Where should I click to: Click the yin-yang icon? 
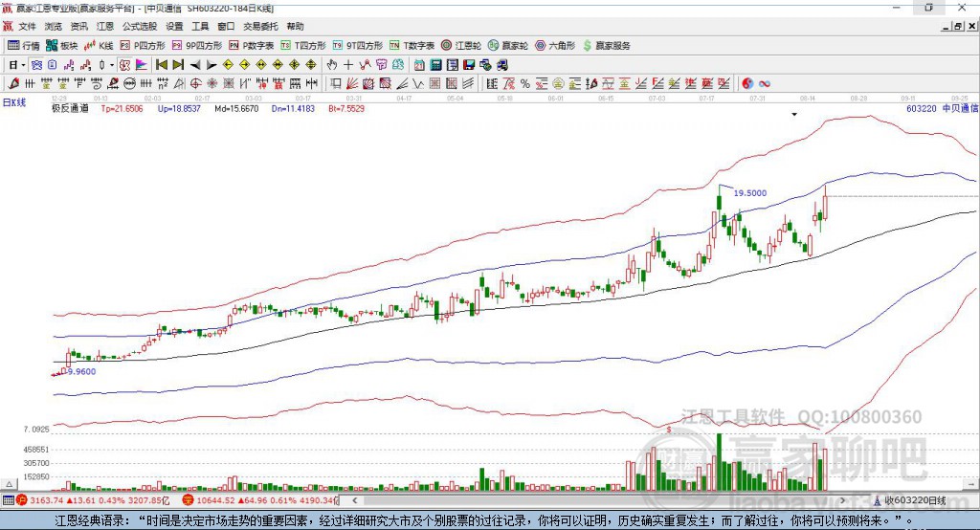tap(747, 84)
